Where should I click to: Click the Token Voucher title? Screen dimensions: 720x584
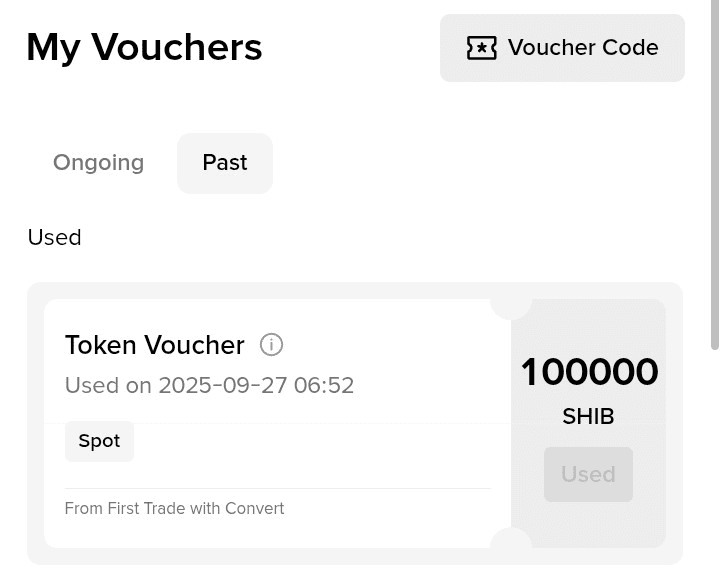[154, 345]
